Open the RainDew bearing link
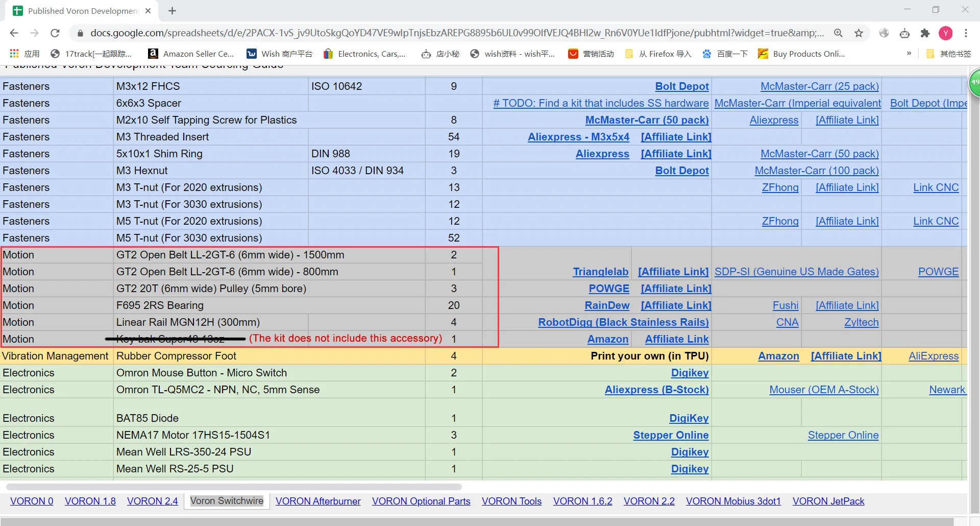This screenshot has width=980, height=526. [x=607, y=305]
